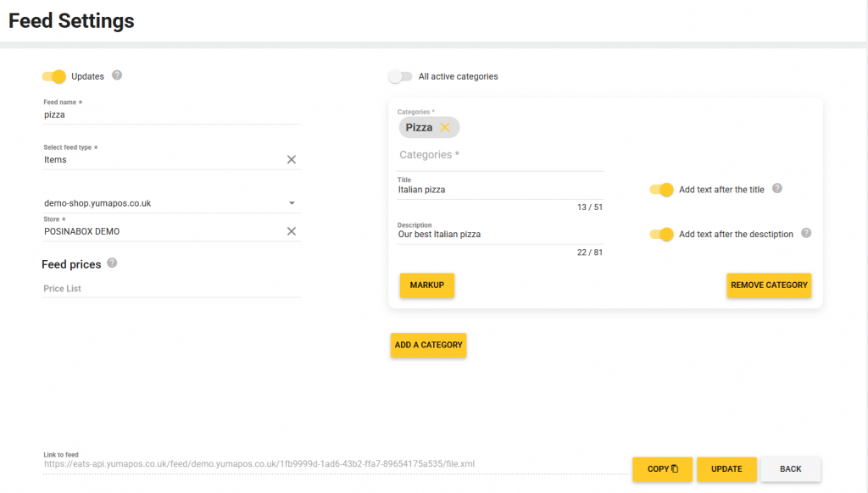Open help for 'Add text after the title'
Viewport: 868px width, 493px height.
point(776,189)
